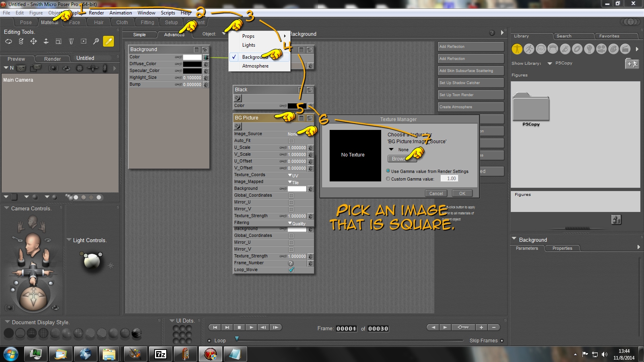
Task: Open the Lights library category bulb icon
Action: [x=589, y=49]
